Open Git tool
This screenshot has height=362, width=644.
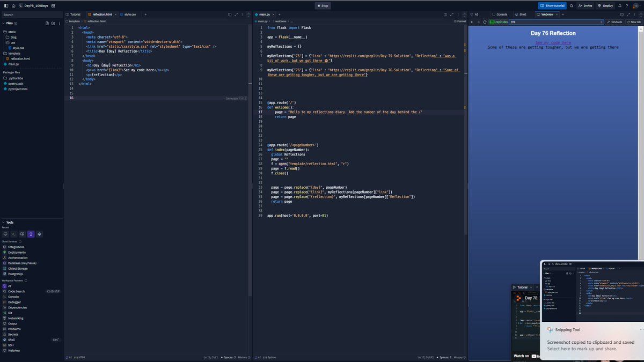pos(8,313)
